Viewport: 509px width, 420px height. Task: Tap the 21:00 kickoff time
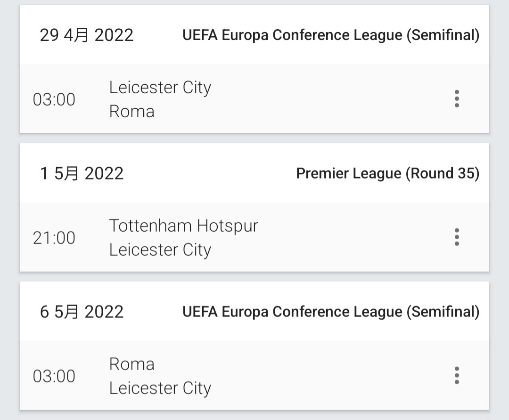point(54,238)
